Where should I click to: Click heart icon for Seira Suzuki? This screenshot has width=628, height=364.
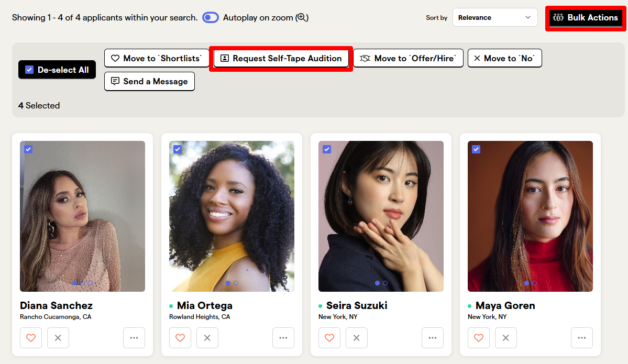click(x=329, y=338)
